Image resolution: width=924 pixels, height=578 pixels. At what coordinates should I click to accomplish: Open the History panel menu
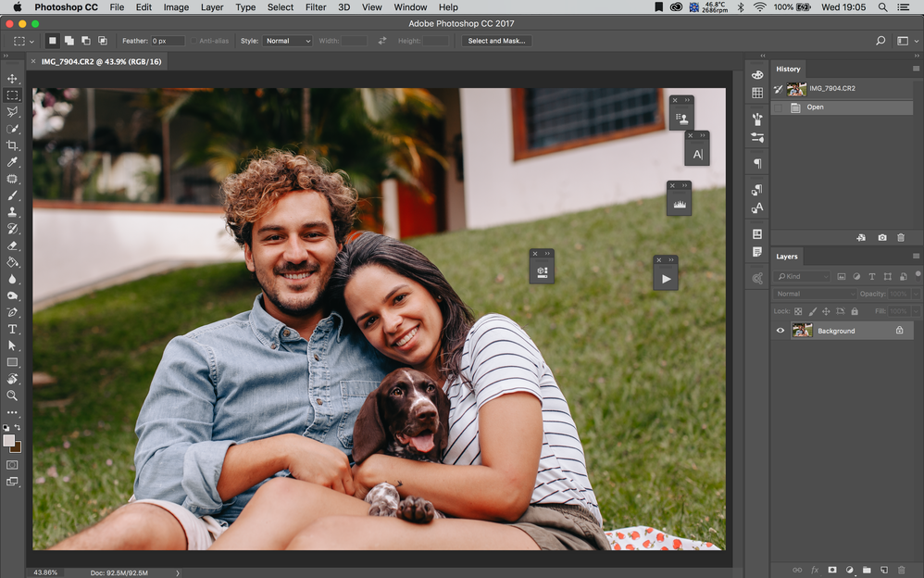point(916,69)
